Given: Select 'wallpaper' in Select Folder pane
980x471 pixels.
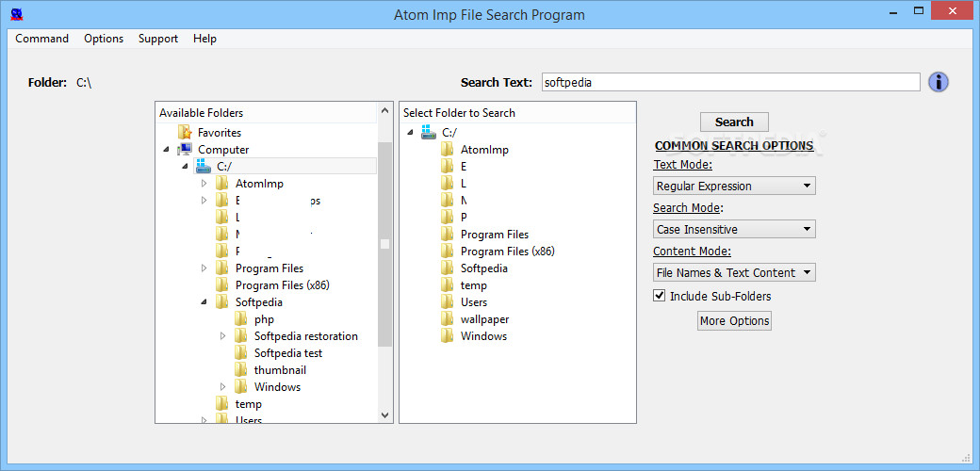Looking at the screenshot, I should [x=485, y=319].
